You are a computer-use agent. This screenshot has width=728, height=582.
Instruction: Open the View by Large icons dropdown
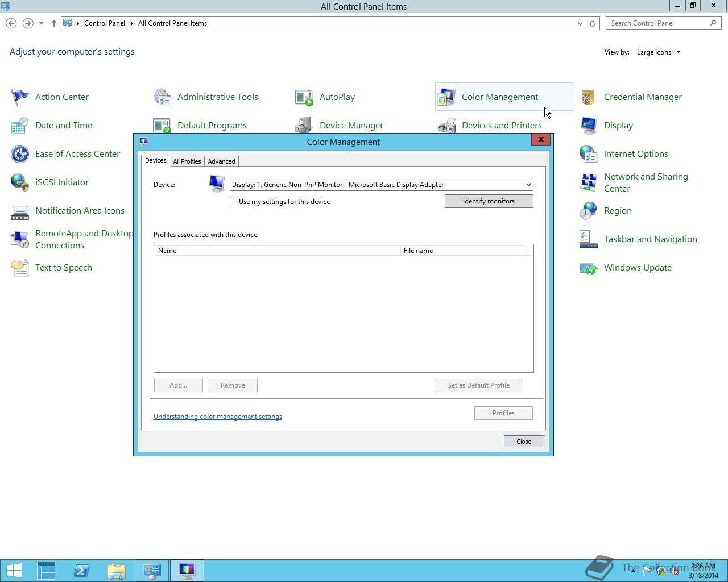659,52
